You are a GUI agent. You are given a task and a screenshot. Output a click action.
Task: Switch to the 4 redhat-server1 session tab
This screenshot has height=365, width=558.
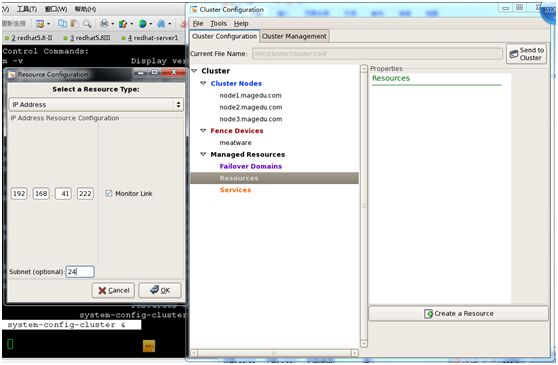150,38
